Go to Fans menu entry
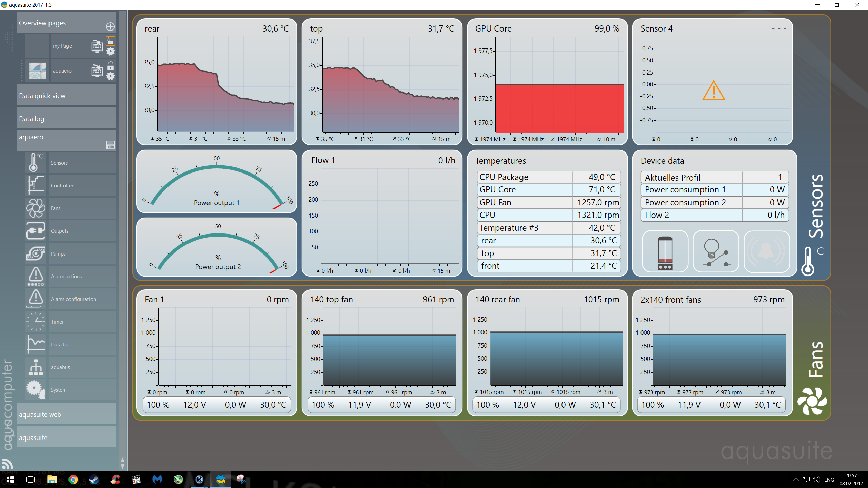 click(x=82, y=208)
